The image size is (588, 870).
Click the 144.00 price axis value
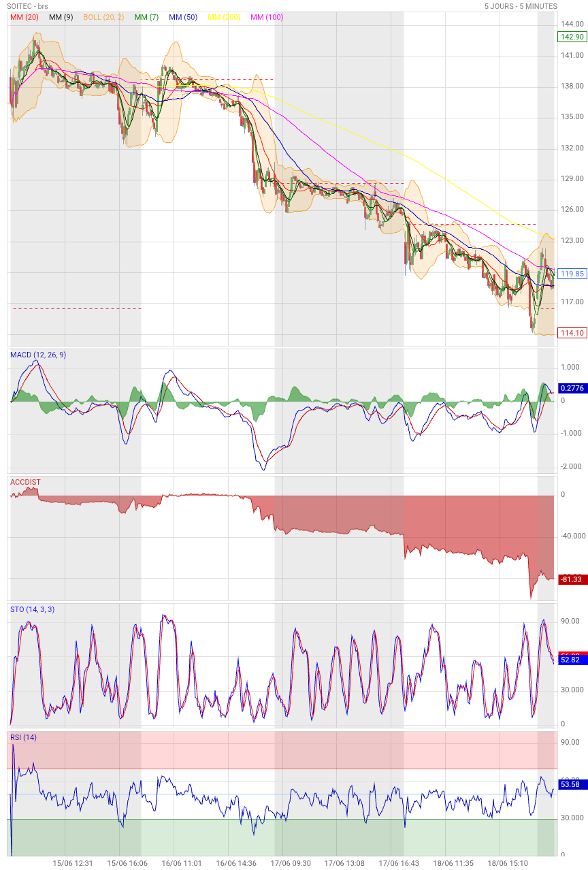(572, 24)
